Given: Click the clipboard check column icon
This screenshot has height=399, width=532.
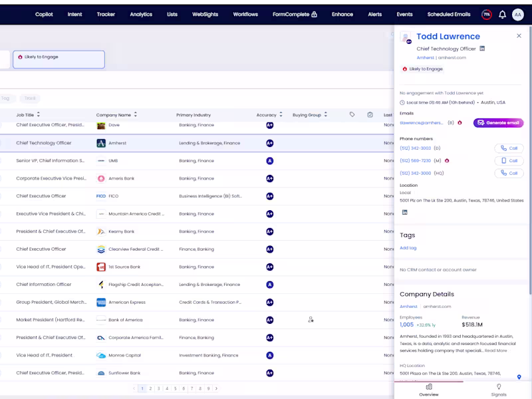Looking at the screenshot, I should tap(370, 115).
